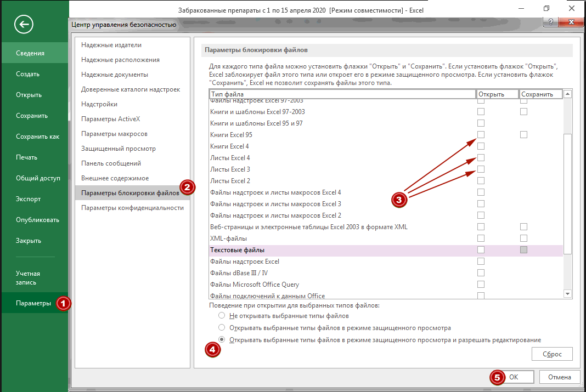This screenshot has width=586, height=392.
Task: Check Открыть for Текстовые файлы
Action: click(x=481, y=250)
